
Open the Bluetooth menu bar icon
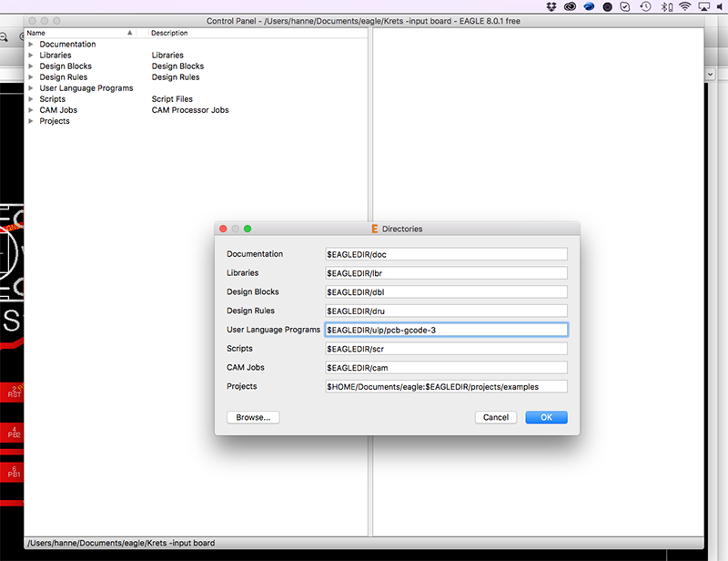pyautogui.click(x=666, y=6)
